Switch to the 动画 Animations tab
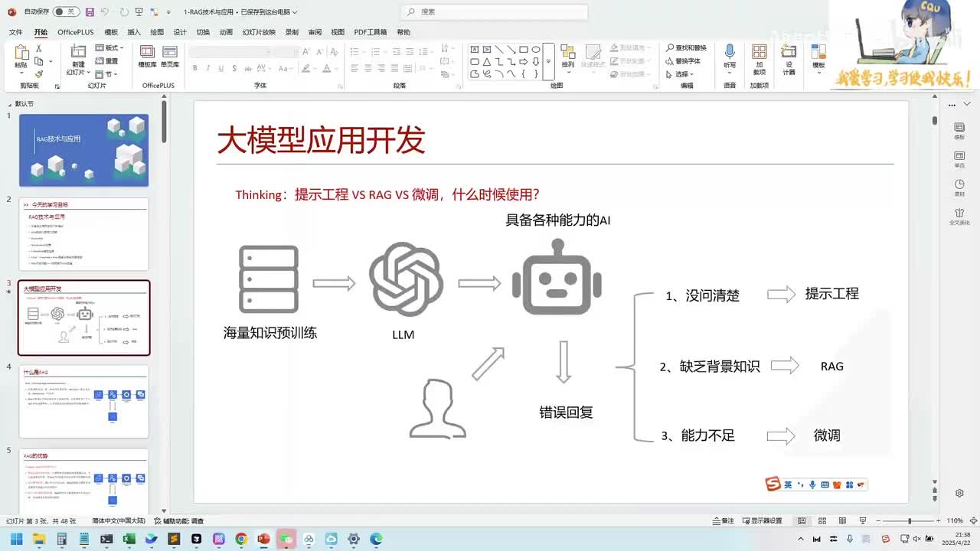980x551 pixels. pos(226,32)
